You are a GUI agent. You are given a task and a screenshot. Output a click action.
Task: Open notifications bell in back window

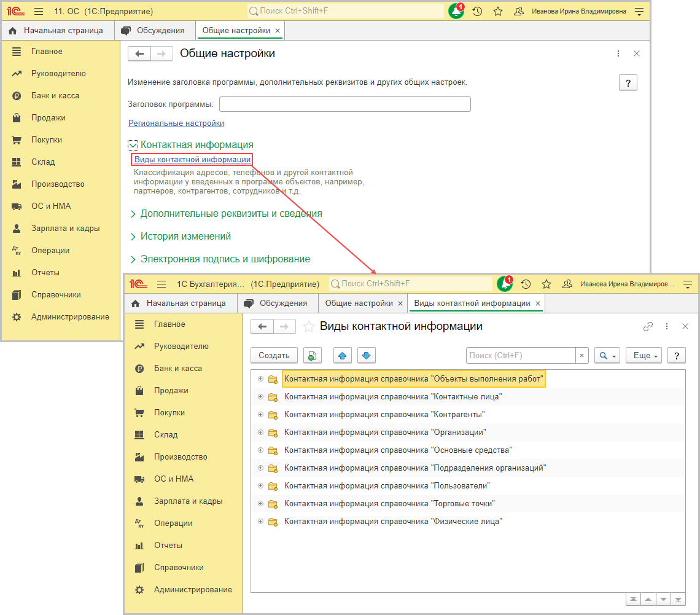click(456, 11)
